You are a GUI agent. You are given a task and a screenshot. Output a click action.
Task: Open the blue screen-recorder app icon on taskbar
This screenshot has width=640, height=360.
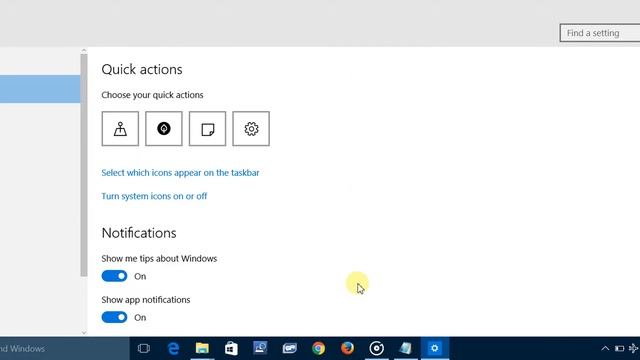coord(260,349)
